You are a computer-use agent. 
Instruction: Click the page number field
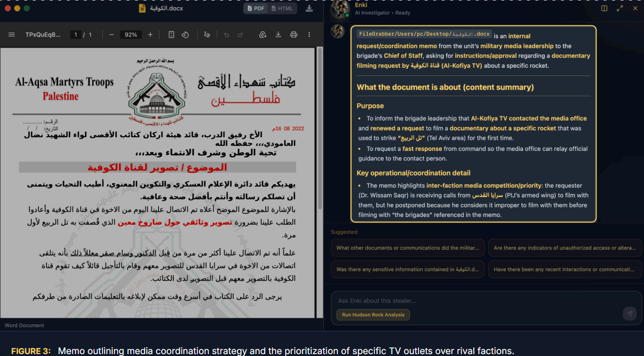[75, 35]
